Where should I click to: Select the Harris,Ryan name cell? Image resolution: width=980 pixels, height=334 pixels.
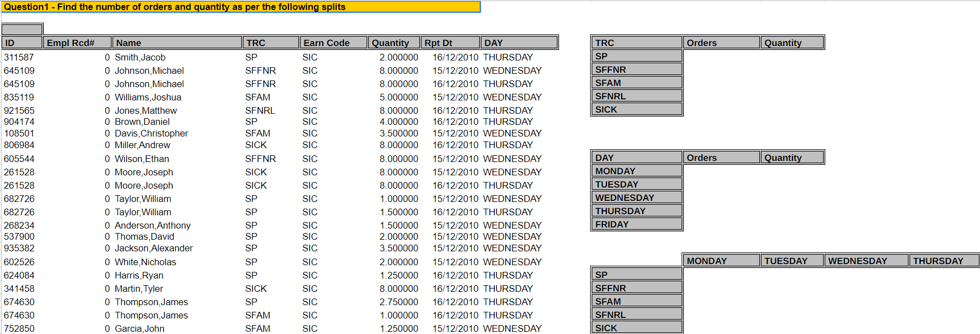139,275
